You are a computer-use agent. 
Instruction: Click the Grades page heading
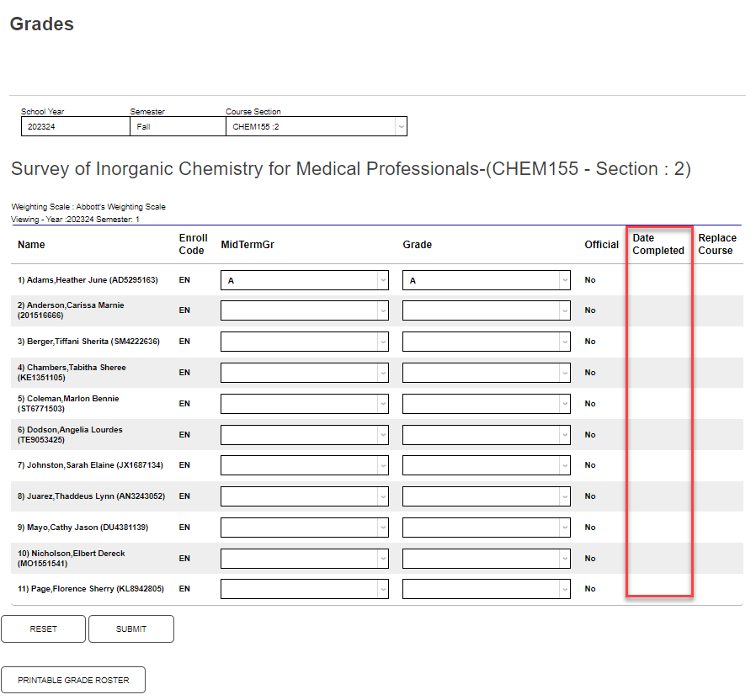(x=41, y=25)
